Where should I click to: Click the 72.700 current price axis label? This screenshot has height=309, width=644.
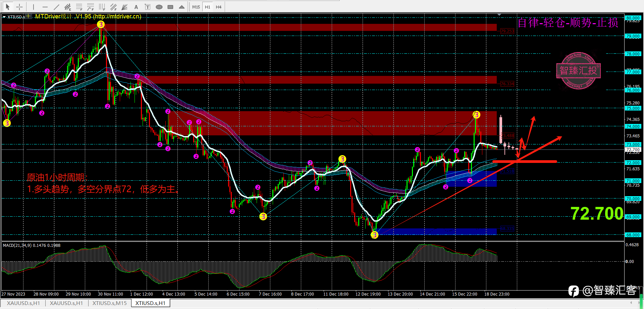click(x=633, y=149)
